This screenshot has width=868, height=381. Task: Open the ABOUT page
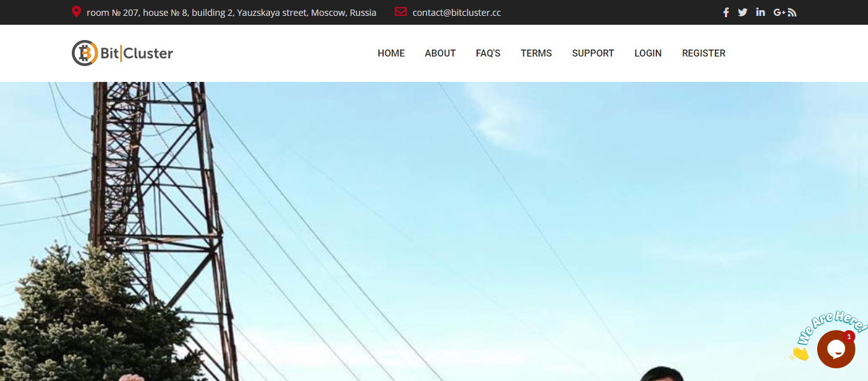tap(440, 53)
